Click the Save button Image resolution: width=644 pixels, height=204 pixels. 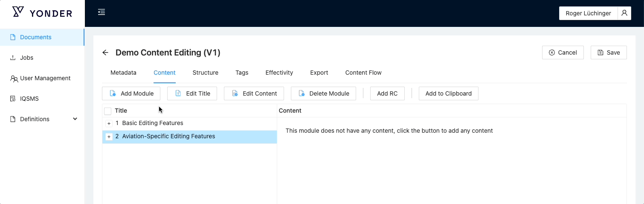point(609,52)
